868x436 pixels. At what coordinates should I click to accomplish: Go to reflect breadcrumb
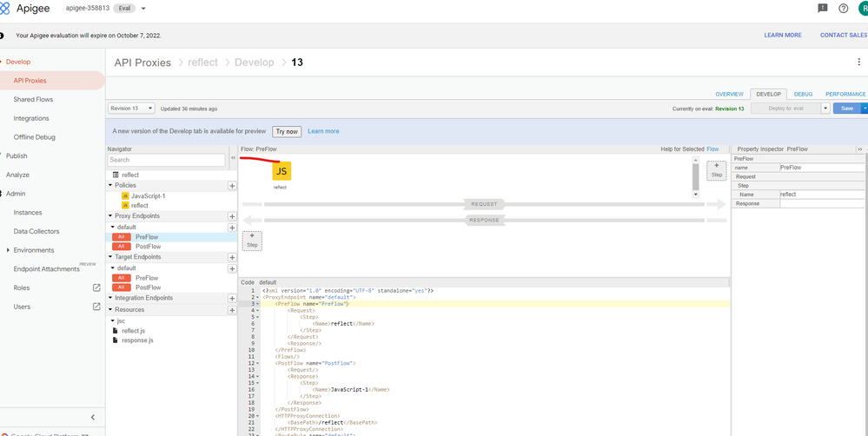202,63
